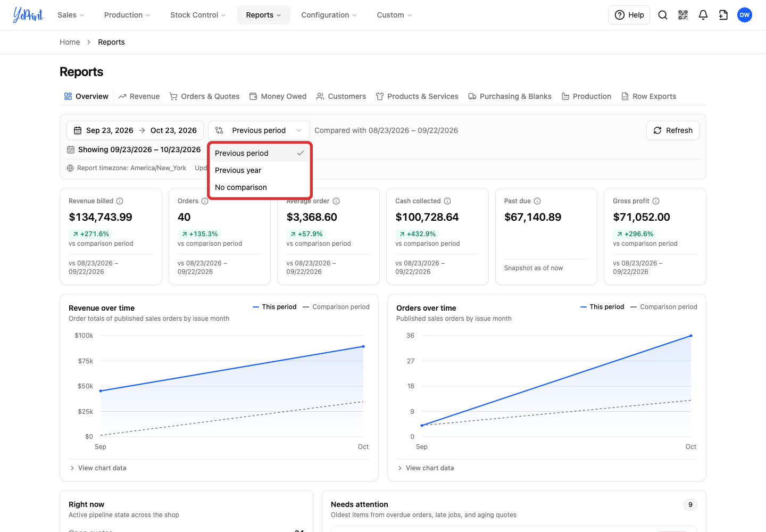Open the Purchasing & Blanks tab
This screenshot has width=766, height=532.
(510, 96)
